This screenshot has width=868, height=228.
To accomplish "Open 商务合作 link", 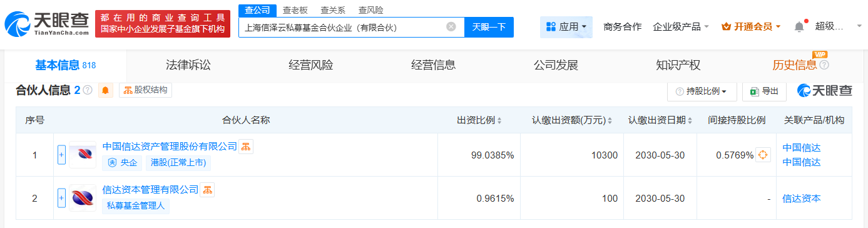I will point(622,27).
